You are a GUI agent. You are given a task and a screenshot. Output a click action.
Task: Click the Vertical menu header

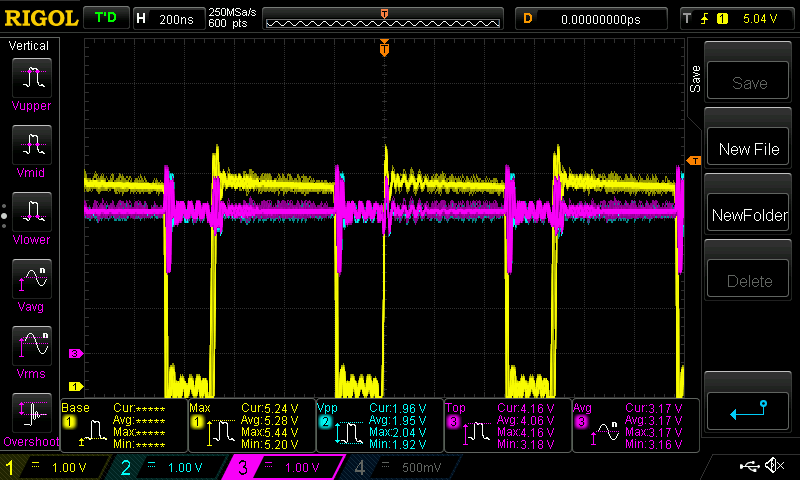coord(29,45)
